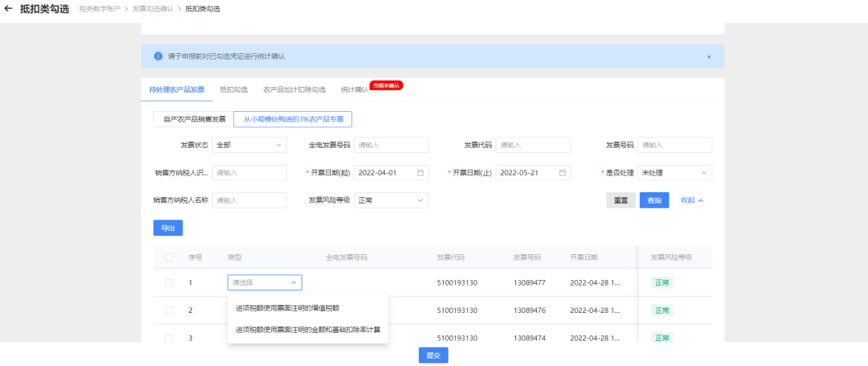The width and height of the screenshot is (868, 366).
Task: Select 从小规模处购进的3%农产品专票 sub-tab
Action: tap(293, 120)
